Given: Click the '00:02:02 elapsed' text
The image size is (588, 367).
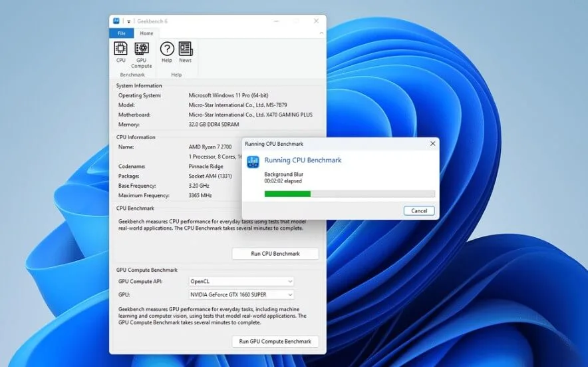Looking at the screenshot, I should pyautogui.click(x=283, y=181).
